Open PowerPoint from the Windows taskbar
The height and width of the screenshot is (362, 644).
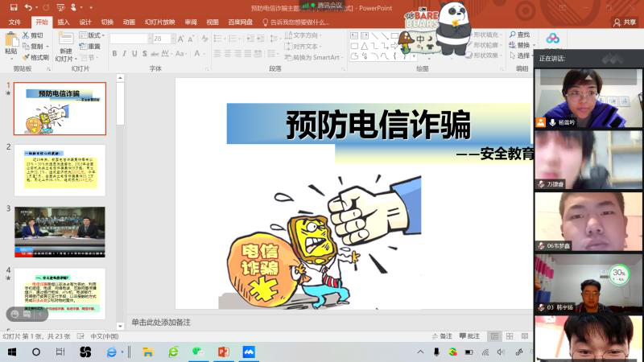point(223,352)
